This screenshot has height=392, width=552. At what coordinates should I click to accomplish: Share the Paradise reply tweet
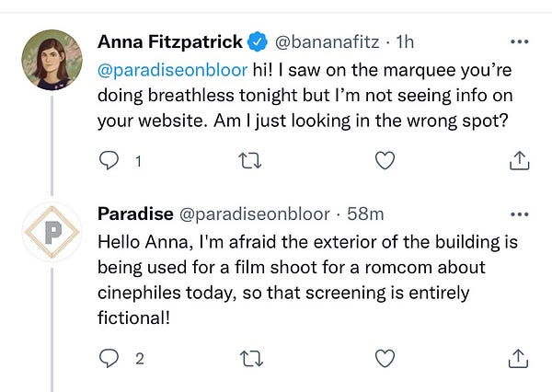point(519,359)
